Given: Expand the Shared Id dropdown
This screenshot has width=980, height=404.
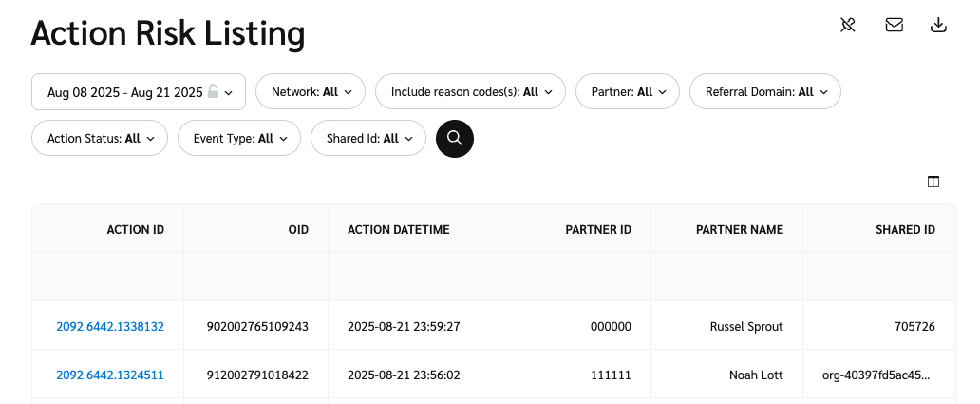Looking at the screenshot, I should (x=368, y=138).
